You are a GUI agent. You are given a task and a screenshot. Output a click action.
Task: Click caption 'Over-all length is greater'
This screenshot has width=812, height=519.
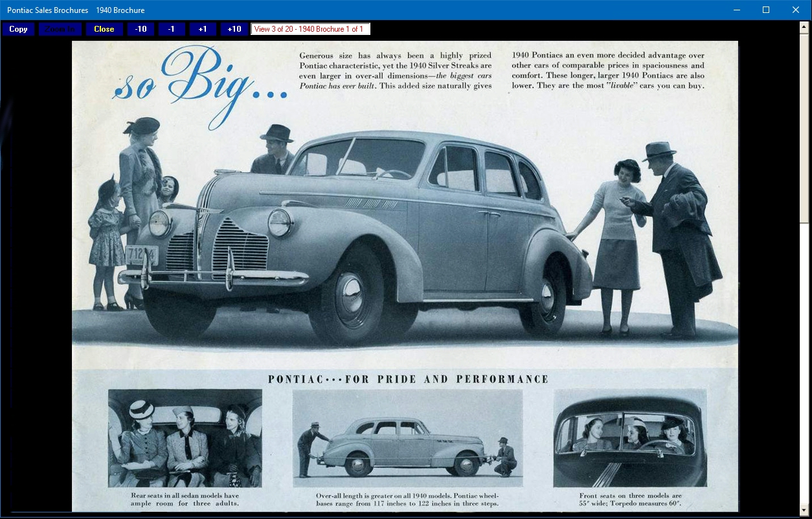pos(407,500)
